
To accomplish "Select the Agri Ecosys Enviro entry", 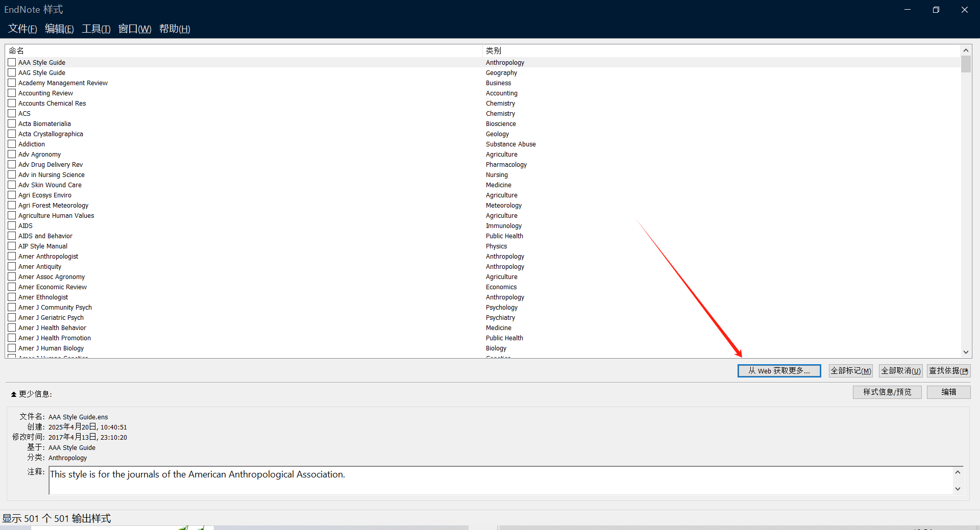I will coord(45,195).
